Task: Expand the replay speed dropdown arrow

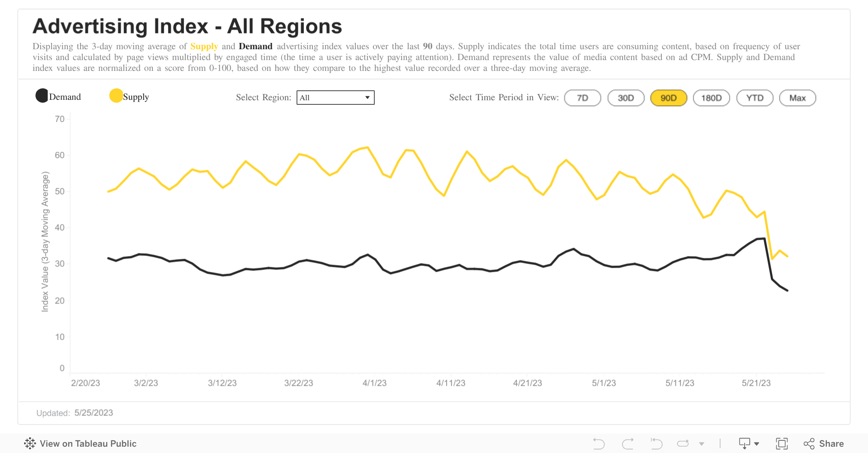Action: (x=702, y=444)
